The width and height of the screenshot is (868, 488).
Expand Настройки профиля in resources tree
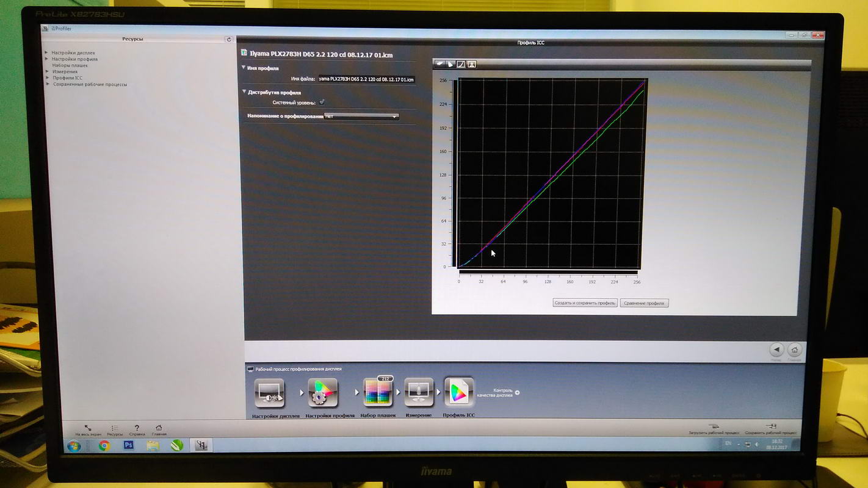point(46,59)
